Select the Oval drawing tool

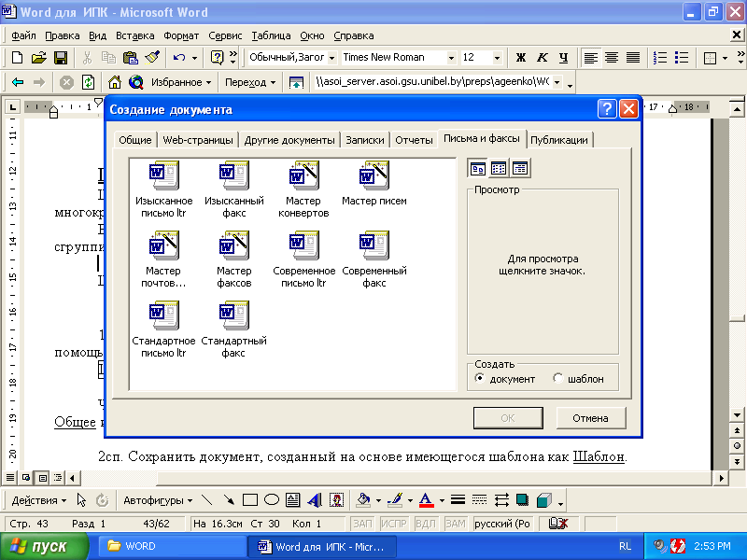point(272,500)
